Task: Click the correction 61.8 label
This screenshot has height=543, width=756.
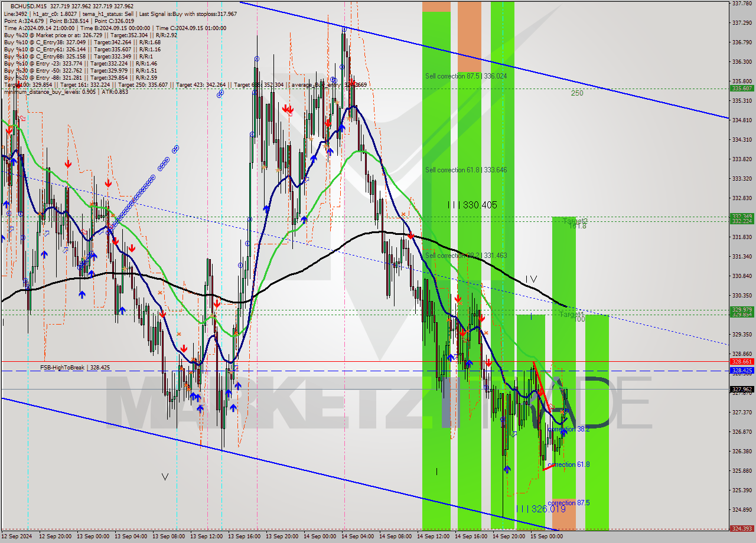Action: pos(568,465)
